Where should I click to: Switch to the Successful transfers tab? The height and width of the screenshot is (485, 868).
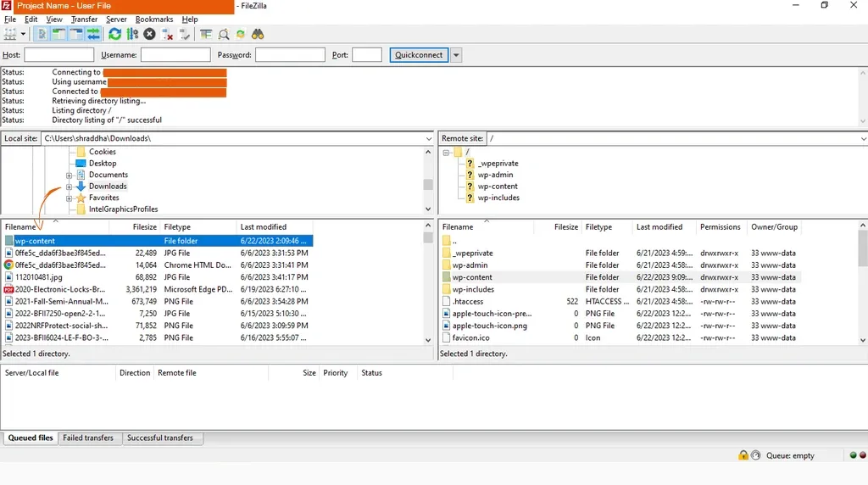160,438
